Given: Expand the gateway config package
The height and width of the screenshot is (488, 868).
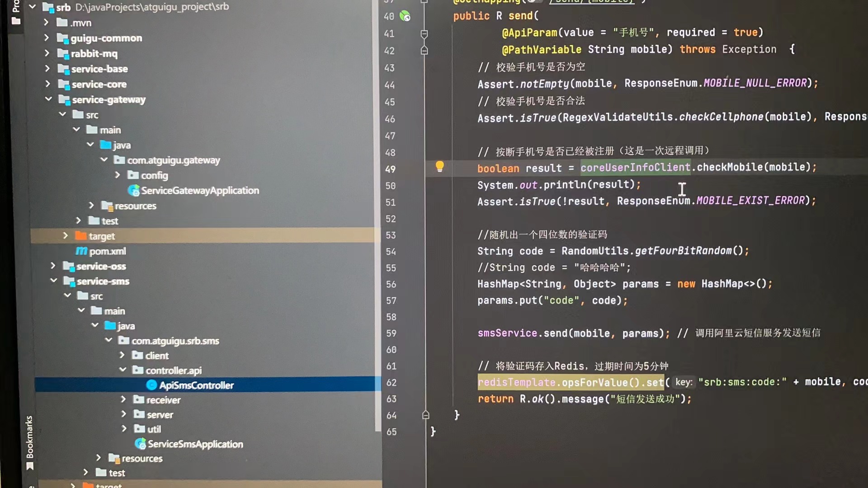Looking at the screenshot, I should [118, 175].
